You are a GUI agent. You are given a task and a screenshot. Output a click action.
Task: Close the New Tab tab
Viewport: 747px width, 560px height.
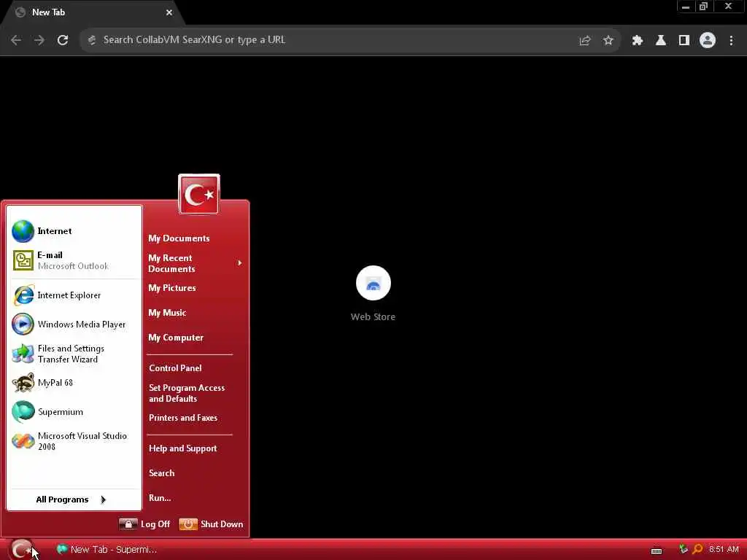tap(169, 12)
